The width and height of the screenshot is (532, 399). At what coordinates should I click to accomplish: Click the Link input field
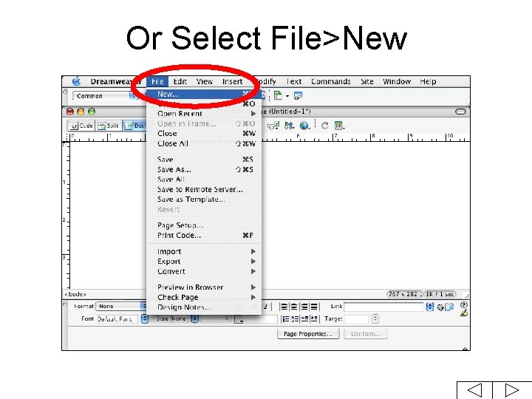coord(384,307)
